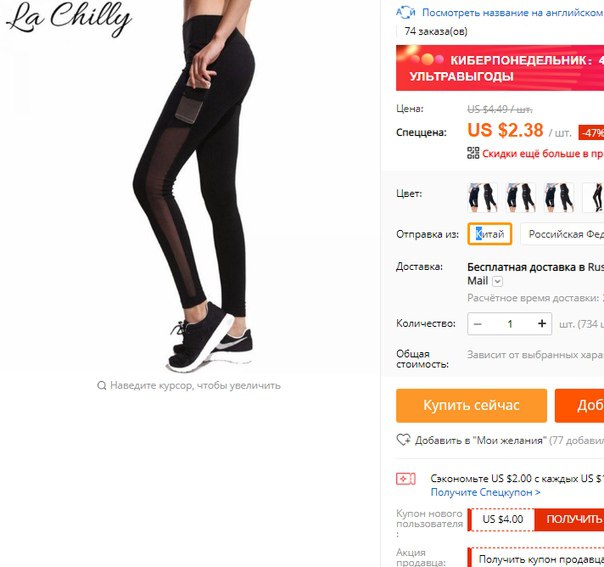Click the translate icon beside the English title link
Screen dimensions: 604x567
[x=406, y=12]
